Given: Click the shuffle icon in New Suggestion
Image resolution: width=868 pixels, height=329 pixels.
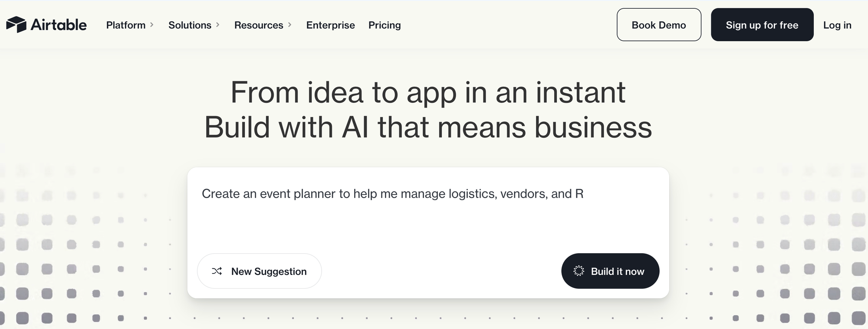Looking at the screenshot, I should click(217, 271).
